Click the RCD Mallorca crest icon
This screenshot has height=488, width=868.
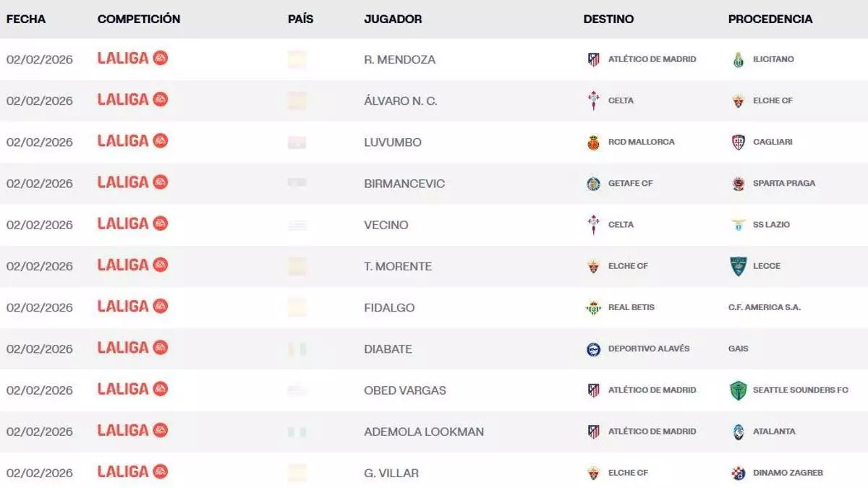tap(593, 142)
